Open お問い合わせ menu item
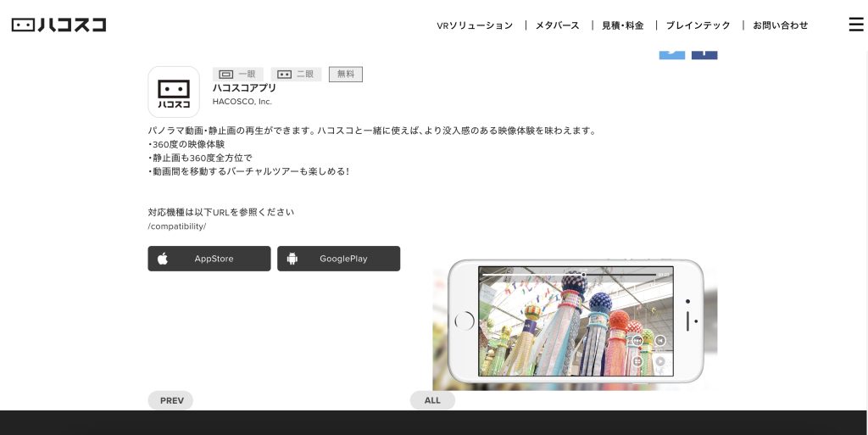The height and width of the screenshot is (435, 868). [x=781, y=25]
